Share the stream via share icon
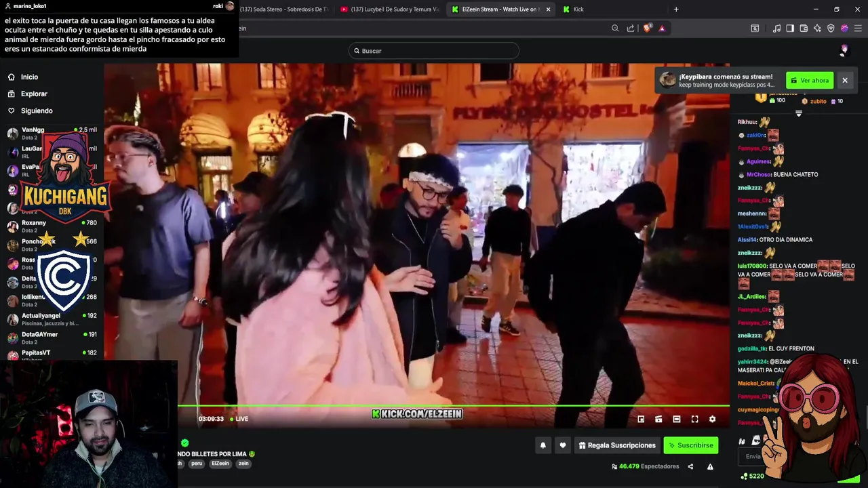 [x=690, y=466]
